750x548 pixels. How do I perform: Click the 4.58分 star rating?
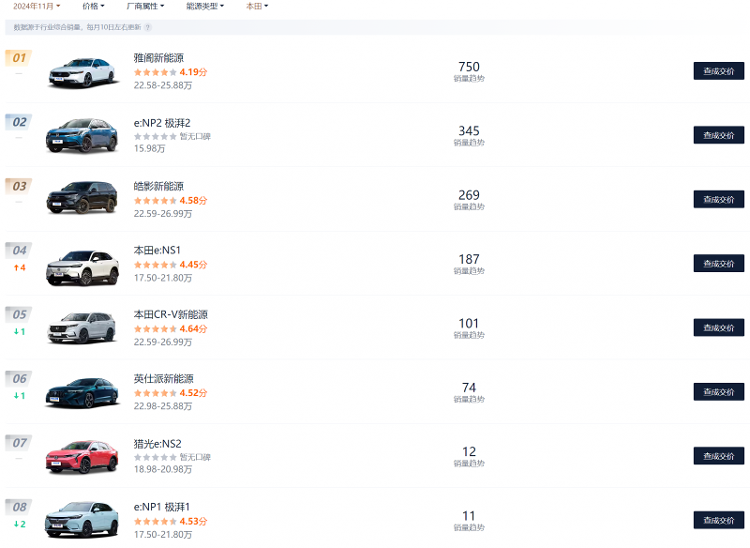pos(170,200)
